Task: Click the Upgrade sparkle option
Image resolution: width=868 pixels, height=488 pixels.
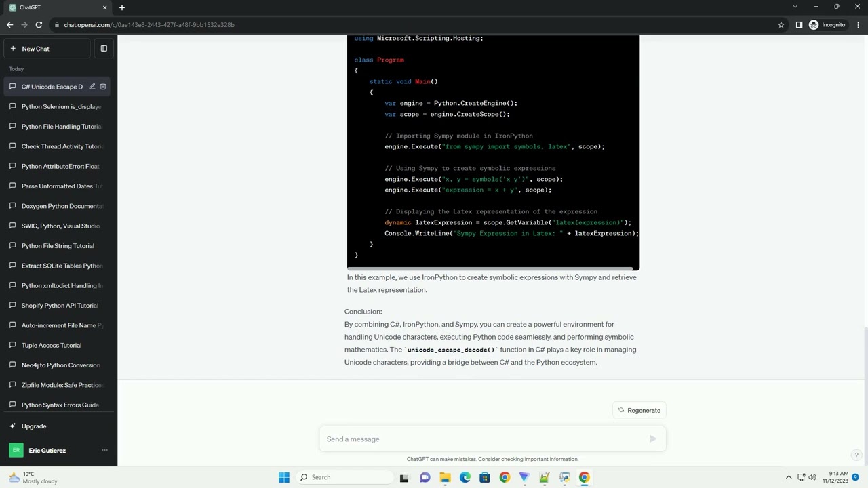Action: (x=58, y=426)
